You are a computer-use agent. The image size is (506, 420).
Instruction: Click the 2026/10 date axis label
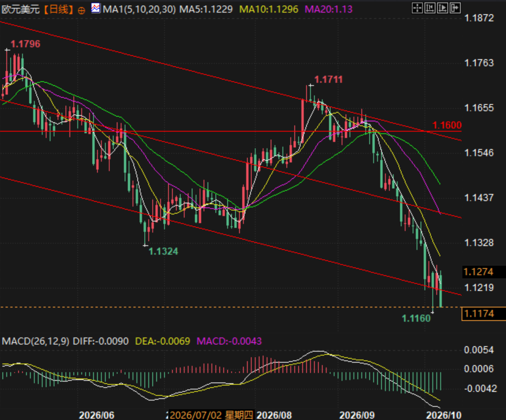pyautogui.click(x=444, y=415)
